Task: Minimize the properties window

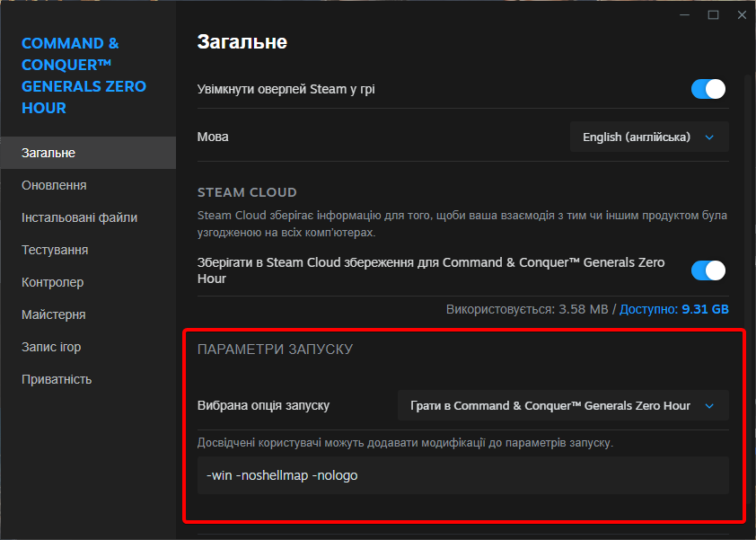Action: coord(685,15)
